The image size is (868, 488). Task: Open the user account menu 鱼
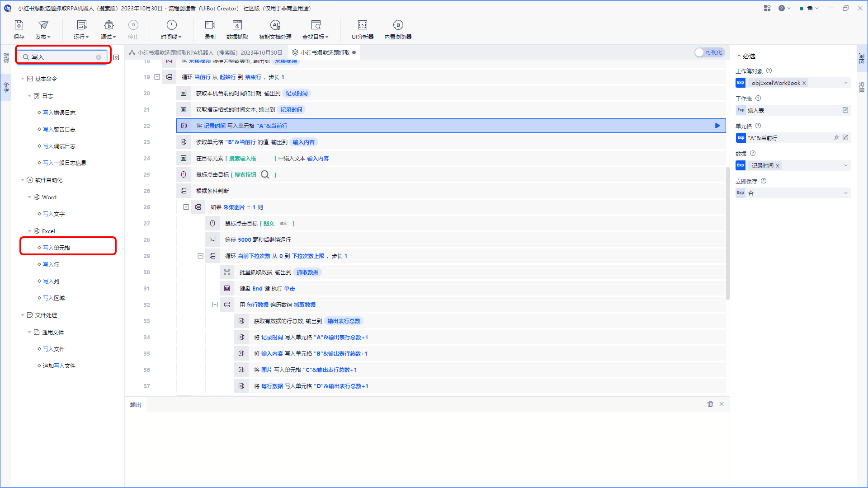point(810,8)
